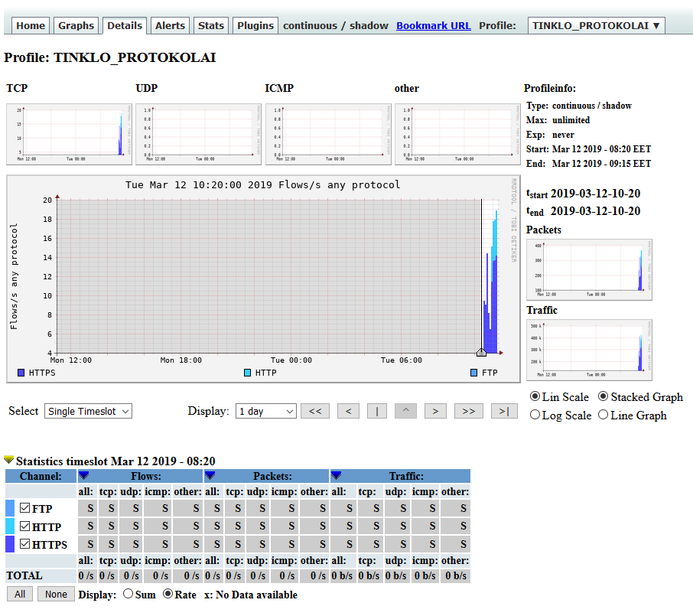The image size is (693, 616).
Task: Click the All channels button
Action: 20,595
